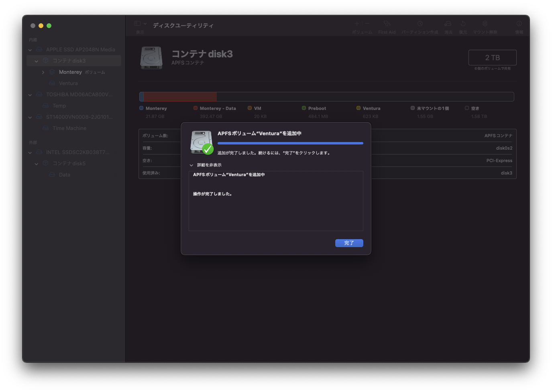Click the Time Machine volume icon
The height and width of the screenshot is (392, 552).
46,128
